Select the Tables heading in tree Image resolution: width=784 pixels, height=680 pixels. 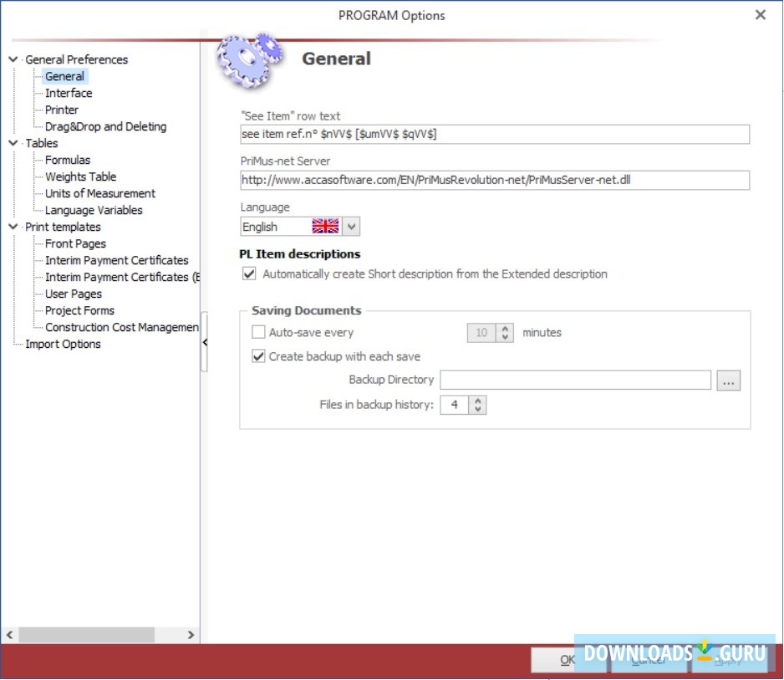(42, 143)
